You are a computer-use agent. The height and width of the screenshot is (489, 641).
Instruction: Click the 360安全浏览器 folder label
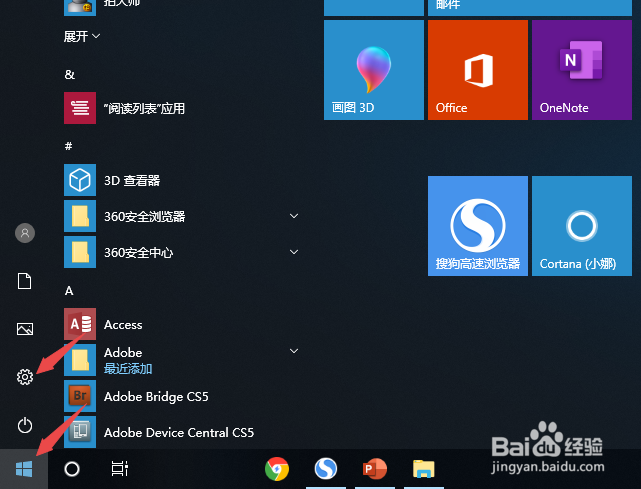145,216
